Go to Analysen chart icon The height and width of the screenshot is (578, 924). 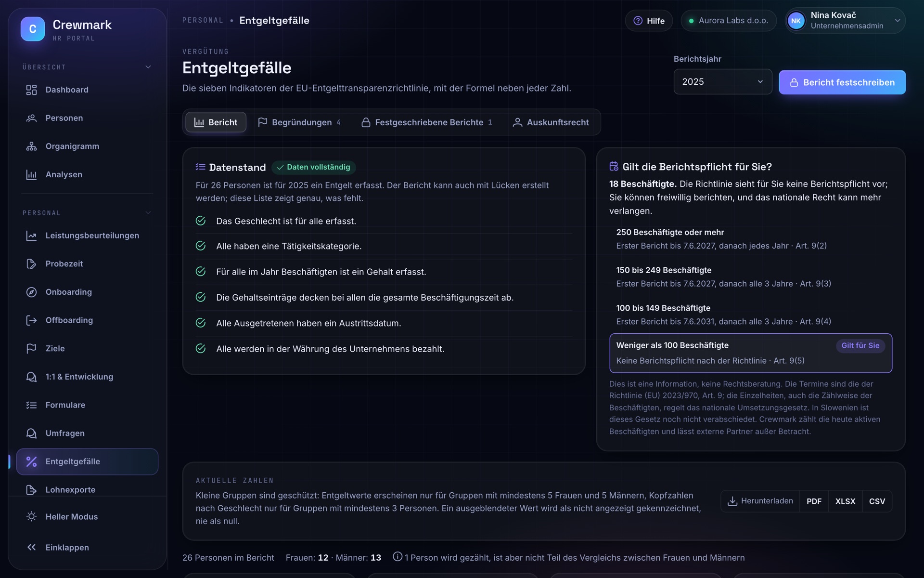pyautogui.click(x=31, y=174)
